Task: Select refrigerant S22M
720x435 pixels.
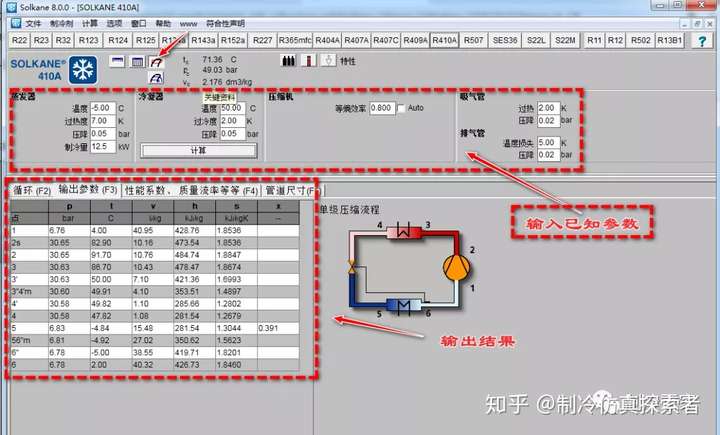Action: click(565, 40)
